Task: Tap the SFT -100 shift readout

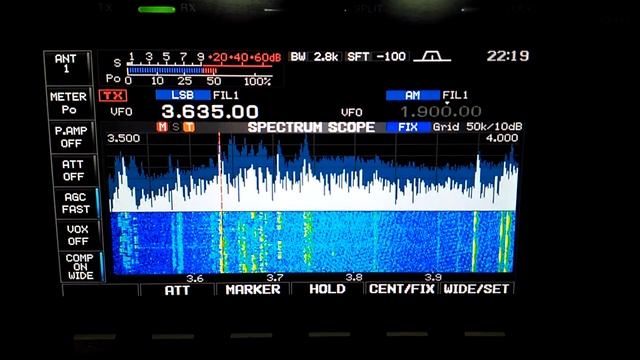Action: pyautogui.click(x=376, y=56)
